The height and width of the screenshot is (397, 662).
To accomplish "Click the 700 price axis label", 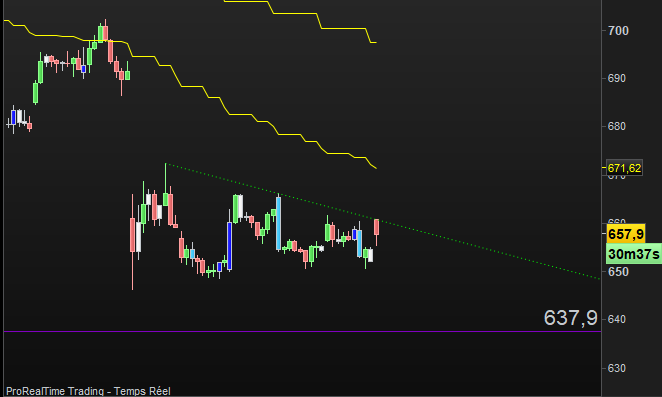I will [618, 31].
